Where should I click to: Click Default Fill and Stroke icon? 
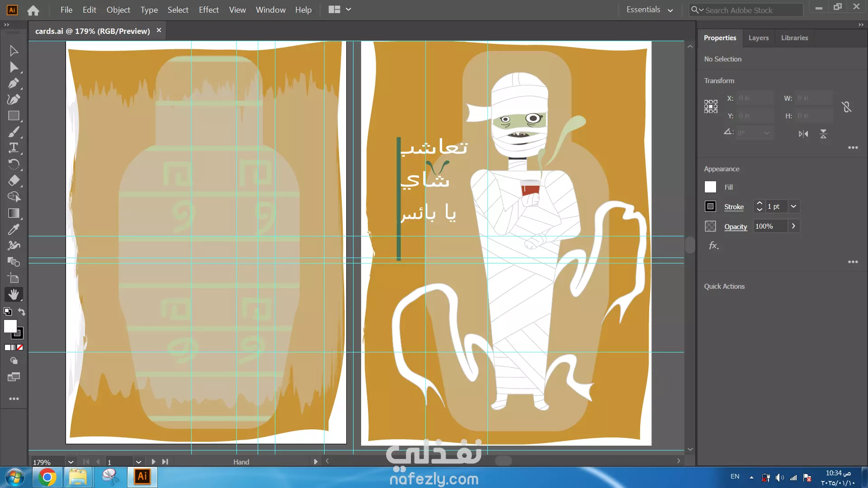(x=8, y=311)
